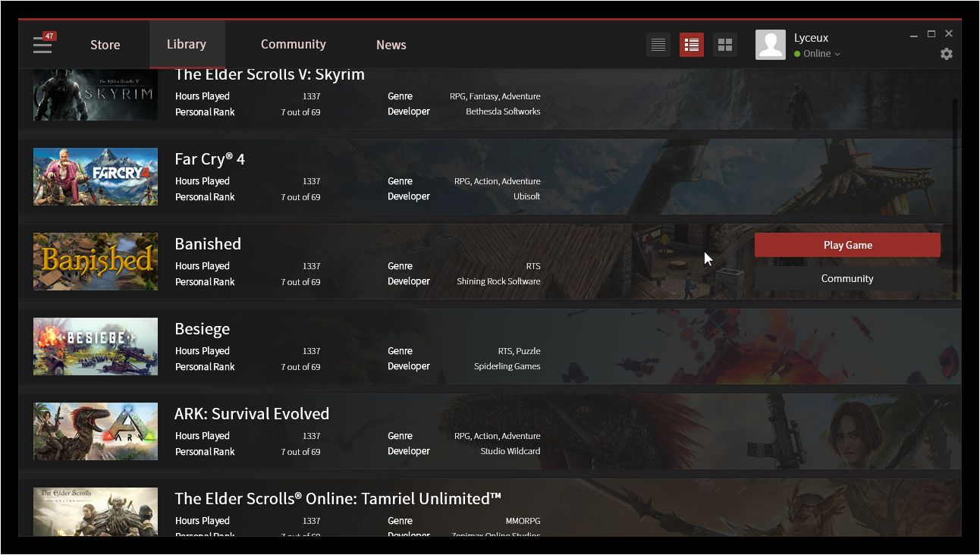Open the News tab
Image resolution: width=980 pixels, height=555 pixels.
(x=391, y=45)
